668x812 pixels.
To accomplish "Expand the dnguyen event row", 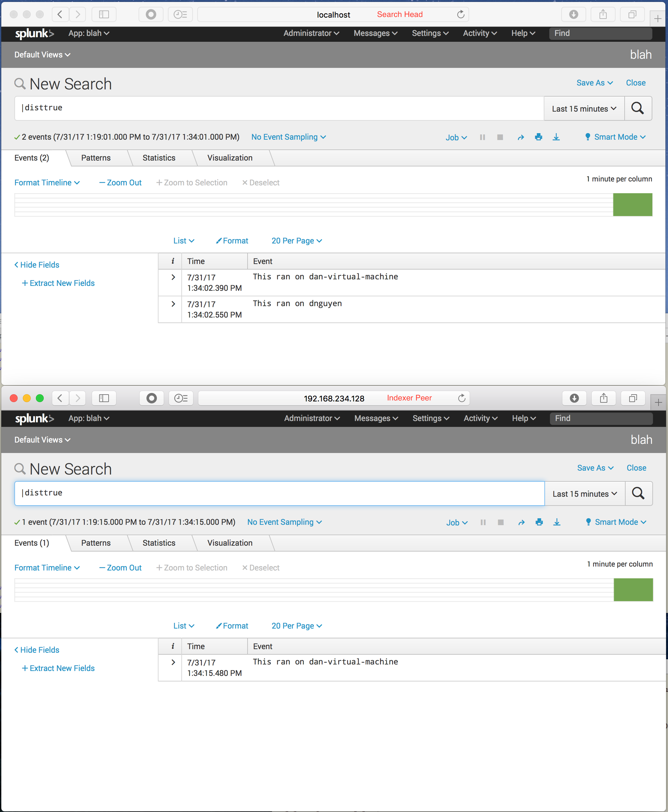I will [173, 304].
